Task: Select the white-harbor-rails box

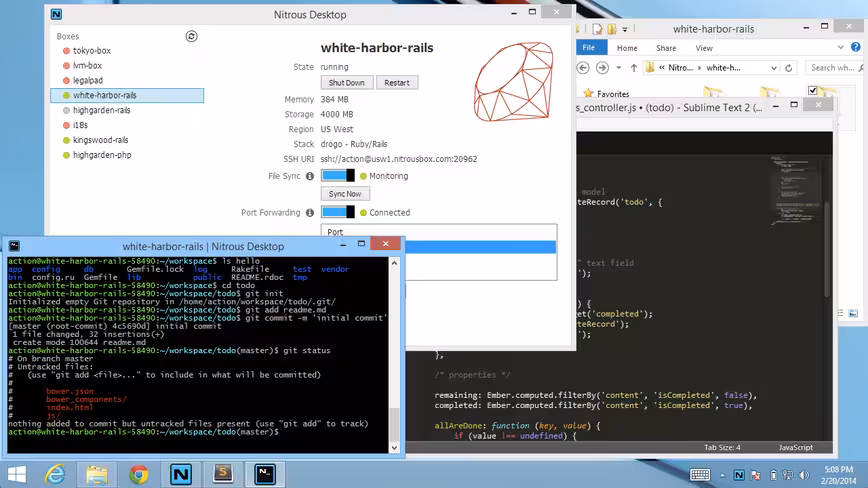Action: (127, 95)
